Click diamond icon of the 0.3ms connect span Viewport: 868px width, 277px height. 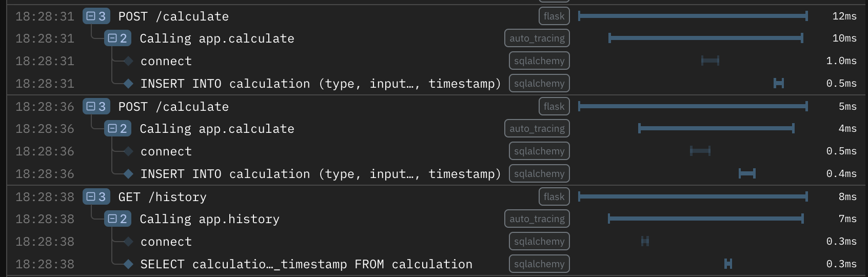click(x=128, y=242)
